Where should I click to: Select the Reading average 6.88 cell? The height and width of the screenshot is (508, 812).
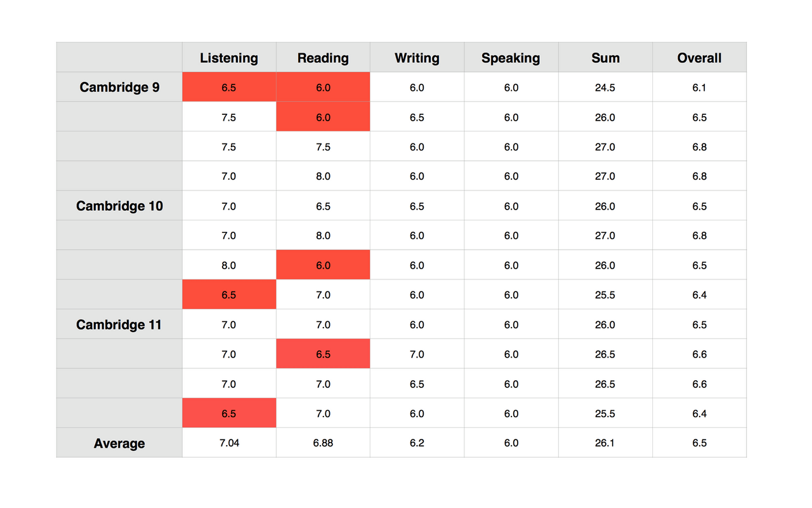click(323, 443)
